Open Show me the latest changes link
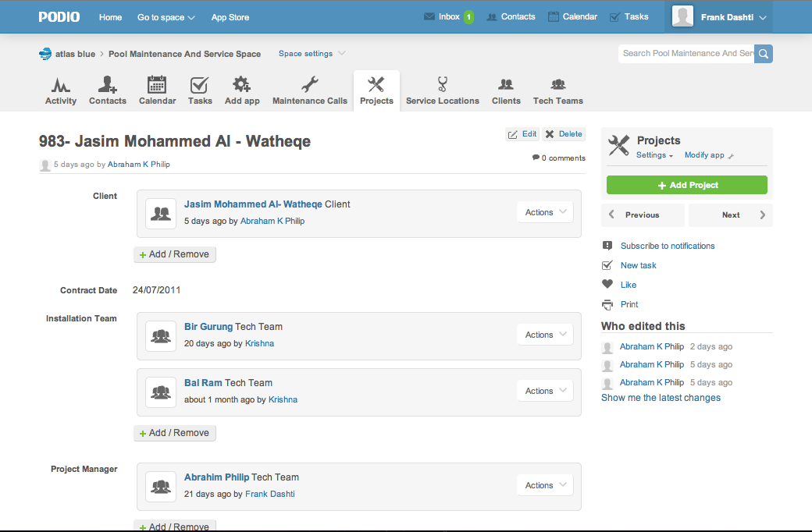812x532 pixels. [x=661, y=398]
